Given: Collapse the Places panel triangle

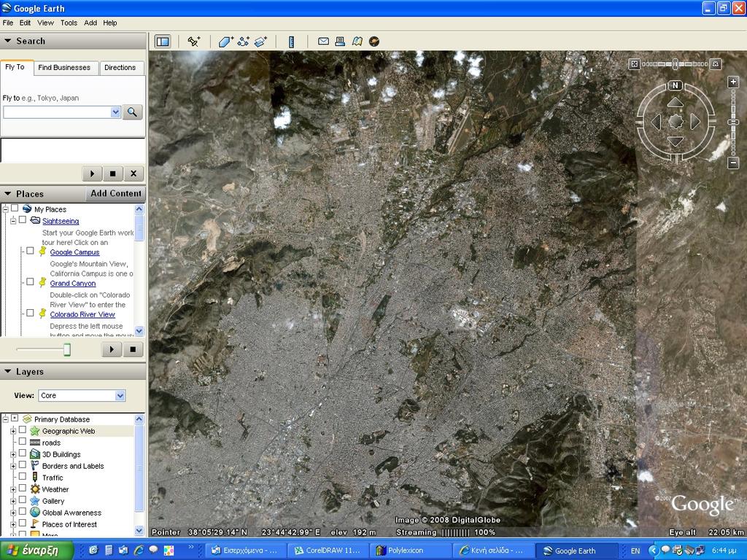Looking at the screenshot, I should [7, 194].
